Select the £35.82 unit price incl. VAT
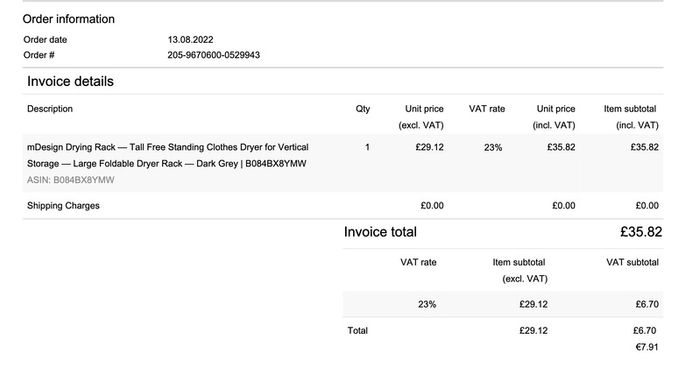 (x=561, y=147)
